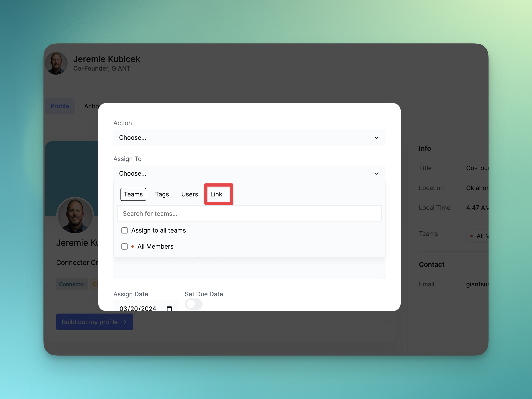Select the Link tab
Image resolution: width=532 pixels, height=399 pixels.
(x=216, y=194)
